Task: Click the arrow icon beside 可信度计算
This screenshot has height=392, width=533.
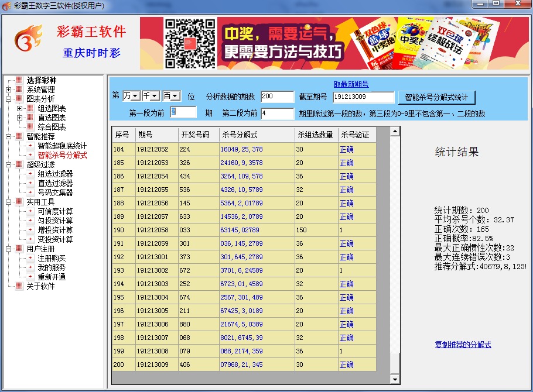Action: [30, 211]
